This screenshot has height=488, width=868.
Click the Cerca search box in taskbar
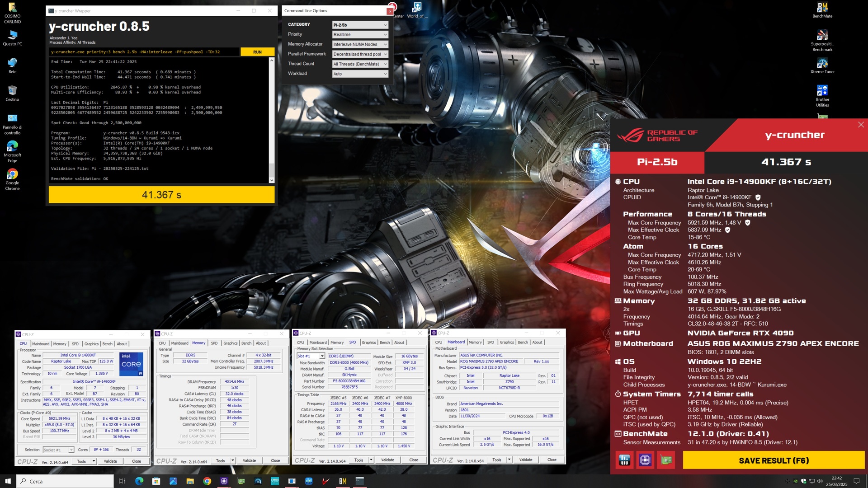[x=65, y=481]
